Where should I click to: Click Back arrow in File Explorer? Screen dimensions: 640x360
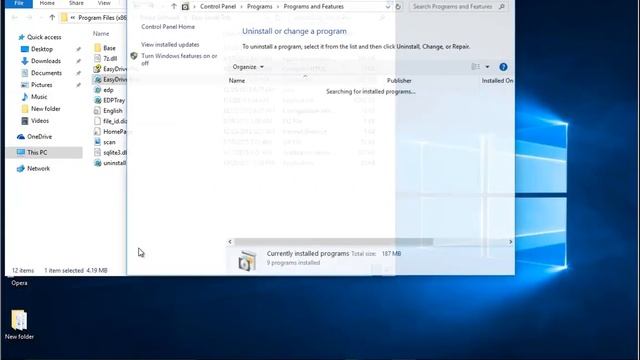(x=15, y=18)
